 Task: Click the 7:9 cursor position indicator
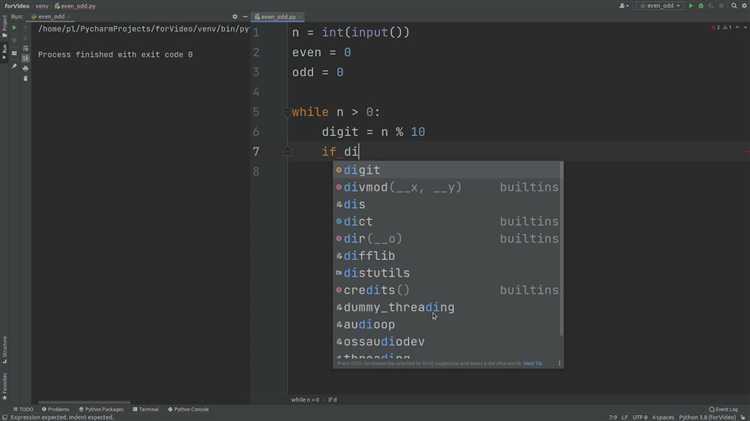[613, 418]
